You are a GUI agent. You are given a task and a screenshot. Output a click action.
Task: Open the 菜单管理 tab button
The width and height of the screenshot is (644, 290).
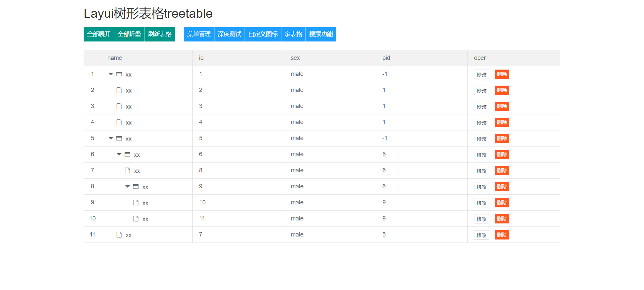pyautogui.click(x=199, y=34)
